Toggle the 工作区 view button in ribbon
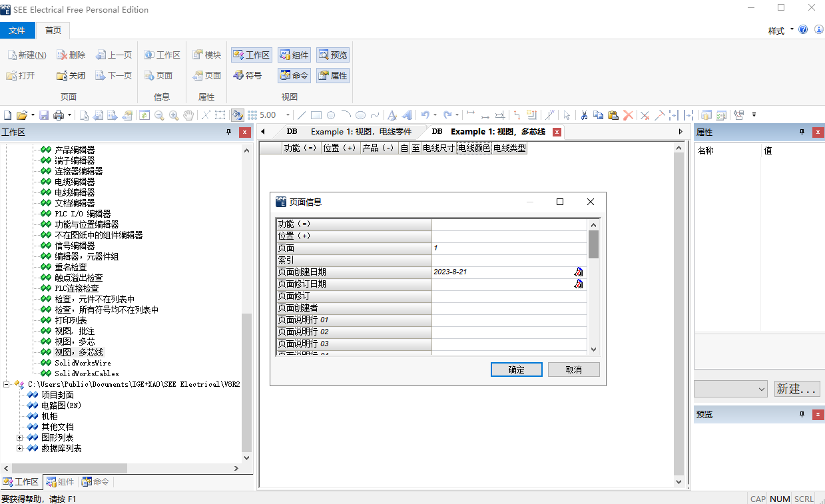The height and width of the screenshot is (504, 825). pyautogui.click(x=251, y=55)
